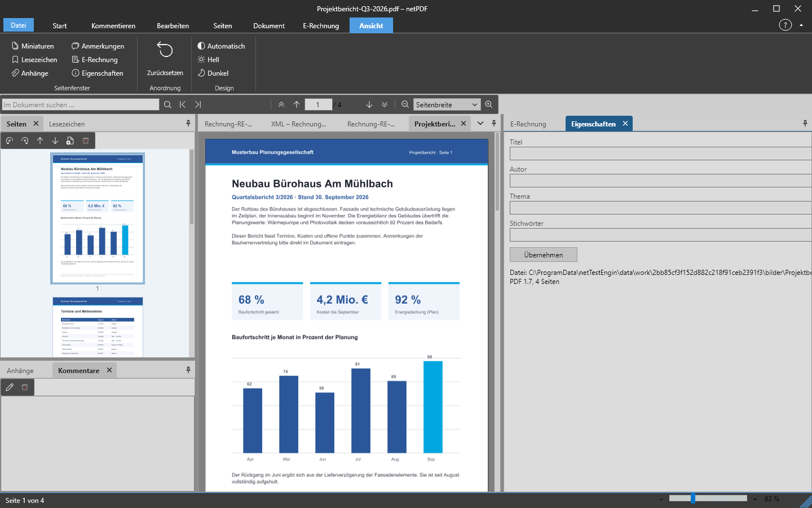This screenshot has width=812, height=508.
Task: Open help question mark icon
Action: pos(785,25)
